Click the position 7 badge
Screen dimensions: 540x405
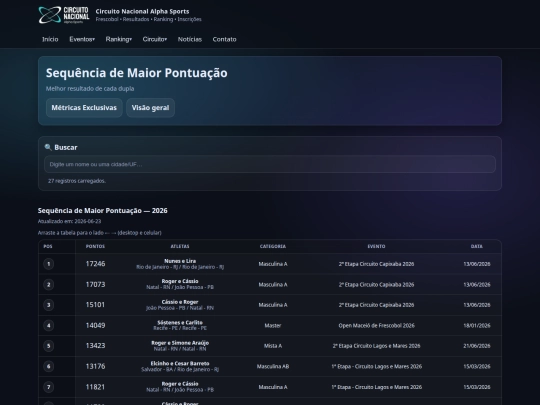(49, 387)
